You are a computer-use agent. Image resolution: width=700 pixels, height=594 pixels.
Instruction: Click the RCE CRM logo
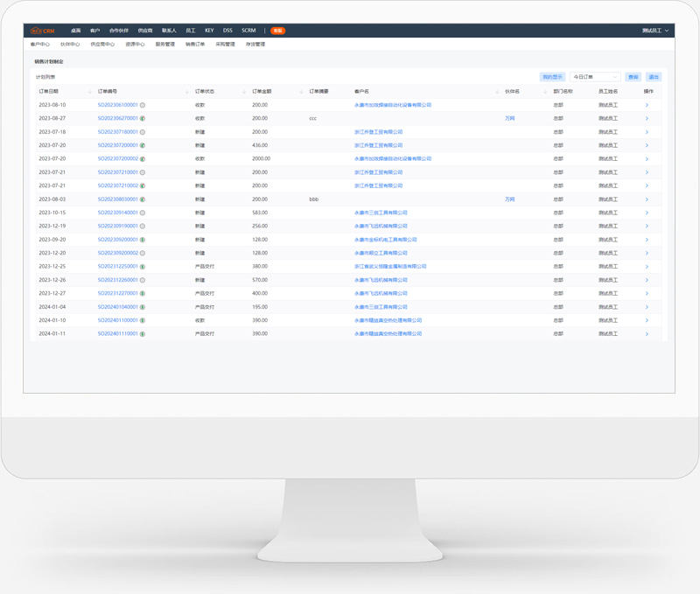(42, 31)
